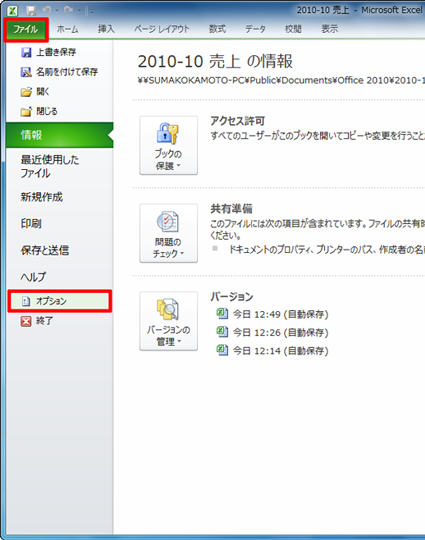Open オプション in the backstage menu
The width and height of the screenshot is (425, 540).
(60, 301)
